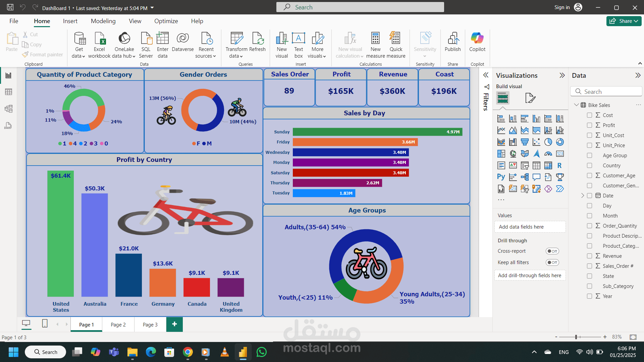Tick the Country field checkbox
Image resolution: width=644 pixels, height=362 pixels.
pyautogui.click(x=589, y=165)
